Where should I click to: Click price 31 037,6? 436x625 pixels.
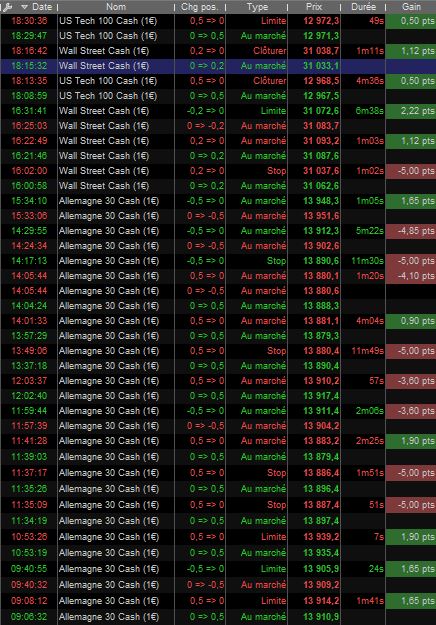pos(321,171)
